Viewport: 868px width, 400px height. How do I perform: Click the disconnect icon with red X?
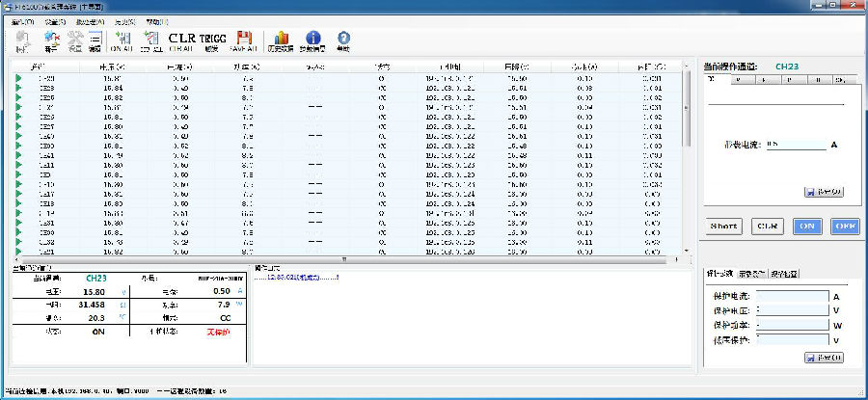coord(51,40)
